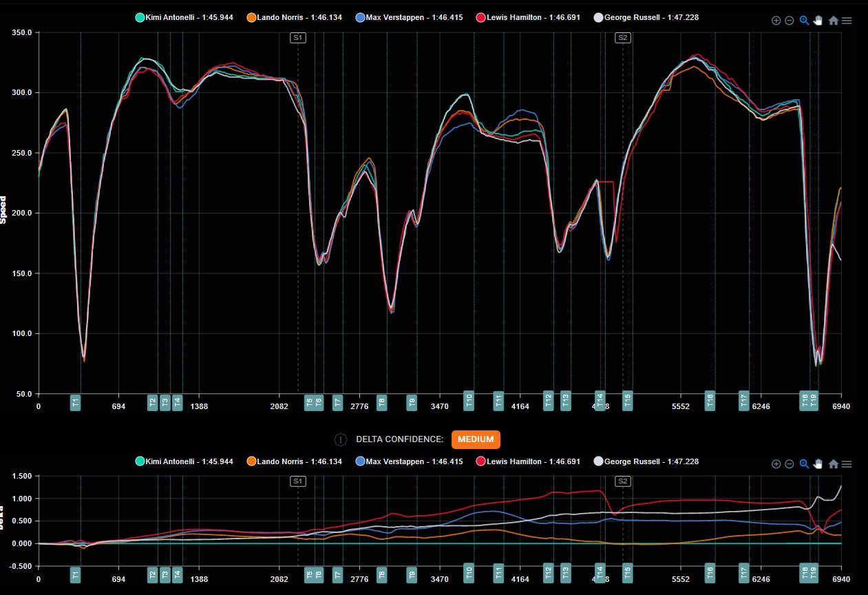Activate selection zoom on speed chart
The height and width of the screenshot is (595, 868).
804,21
